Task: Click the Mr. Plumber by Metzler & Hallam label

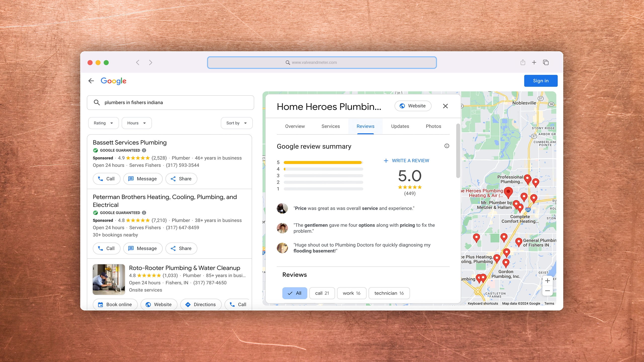Action: coord(495,205)
